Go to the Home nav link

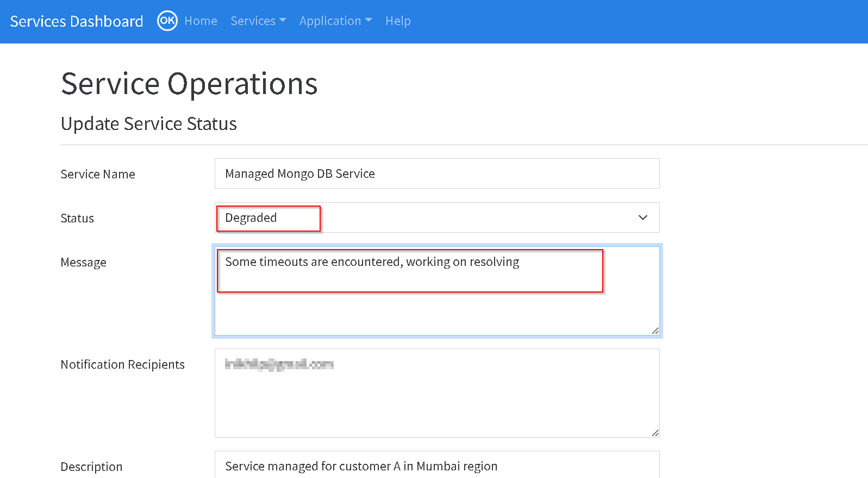201,21
